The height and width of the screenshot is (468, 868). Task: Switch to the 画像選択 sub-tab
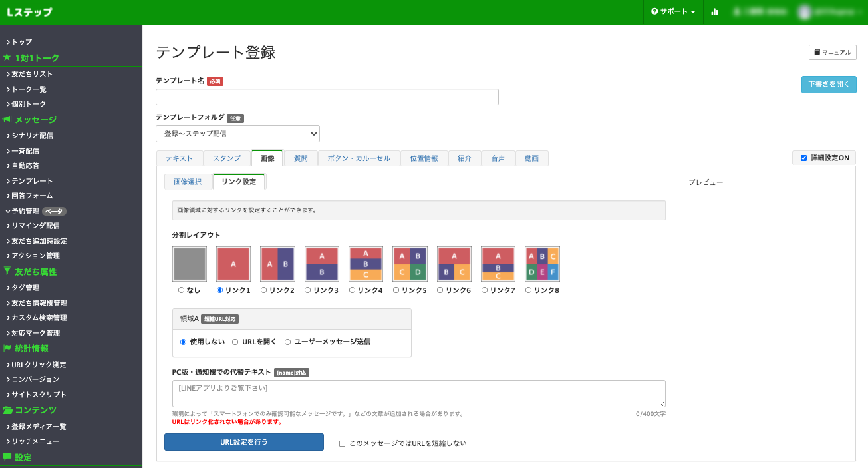(x=188, y=182)
